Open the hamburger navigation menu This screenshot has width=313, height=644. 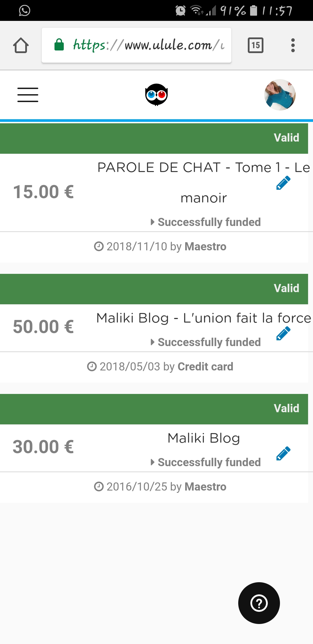click(x=28, y=95)
